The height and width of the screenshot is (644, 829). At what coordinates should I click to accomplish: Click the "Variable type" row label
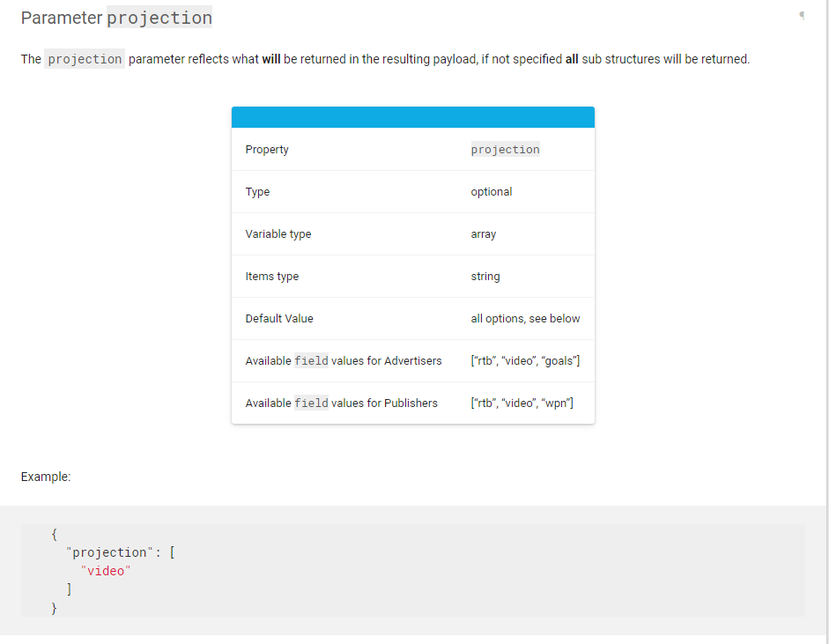point(278,234)
